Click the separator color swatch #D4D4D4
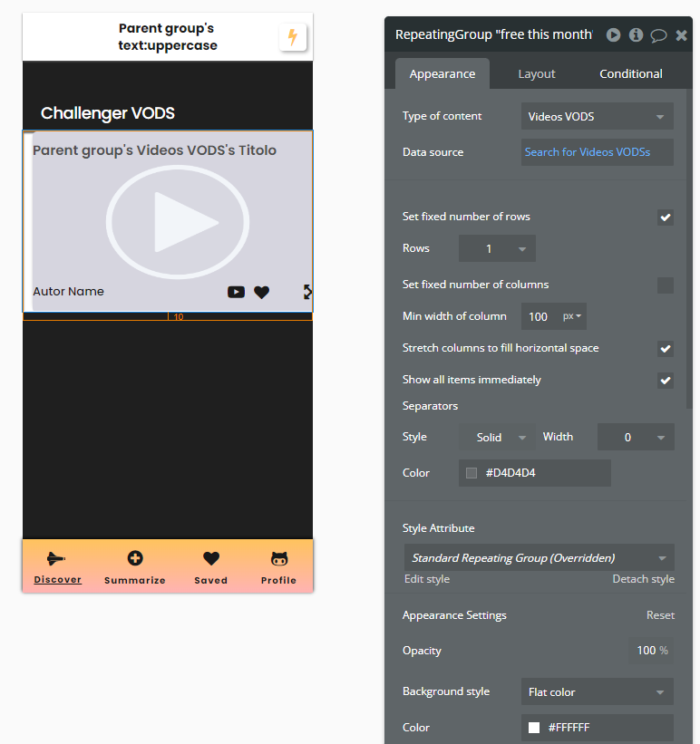 click(x=472, y=473)
